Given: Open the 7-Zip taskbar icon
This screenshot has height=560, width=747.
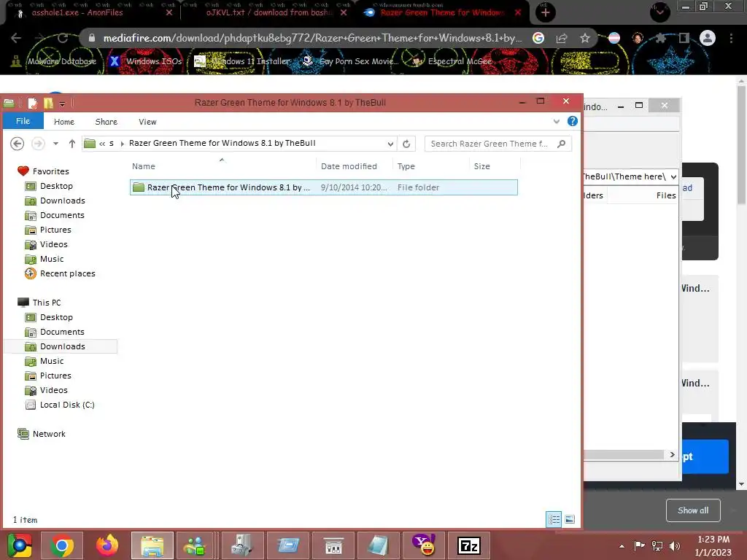Looking at the screenshot, I should pos(469,545).
